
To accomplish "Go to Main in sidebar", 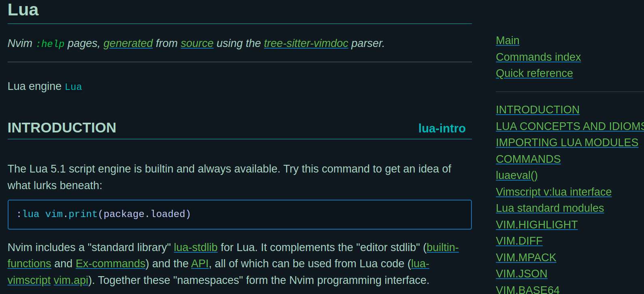I will [x=508, y=40].
